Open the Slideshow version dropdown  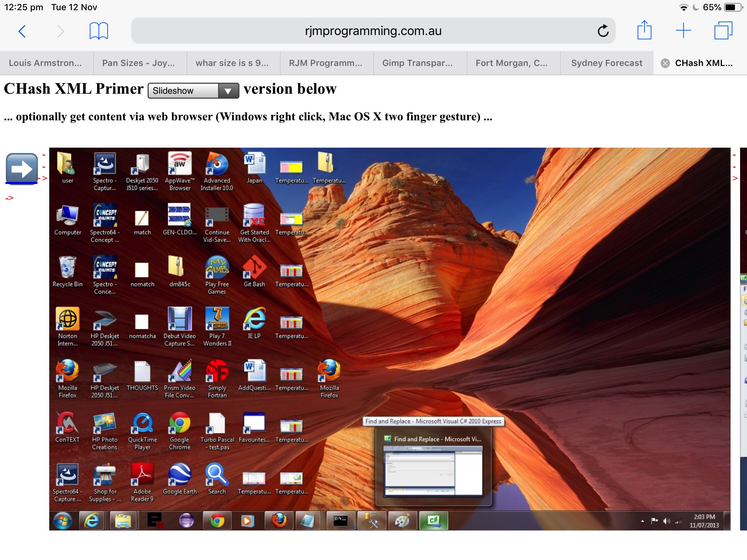pyautogui.click(x=193, y=91)
